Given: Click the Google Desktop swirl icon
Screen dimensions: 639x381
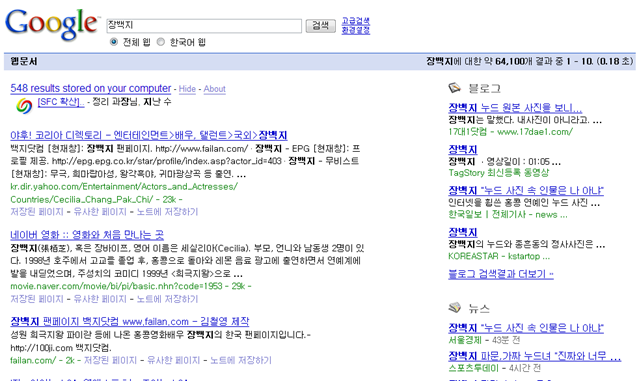Looking at the screenshot, I should tap(24, 106).
